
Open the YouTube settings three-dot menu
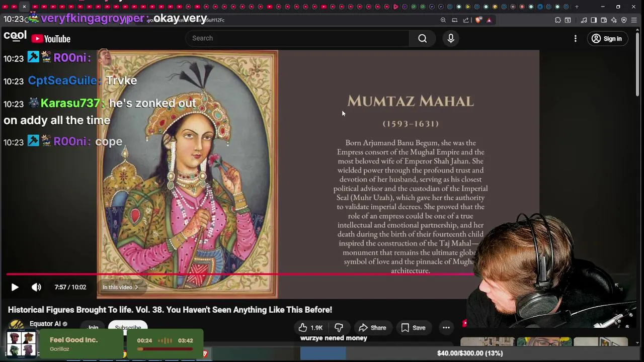coord(576,39)
